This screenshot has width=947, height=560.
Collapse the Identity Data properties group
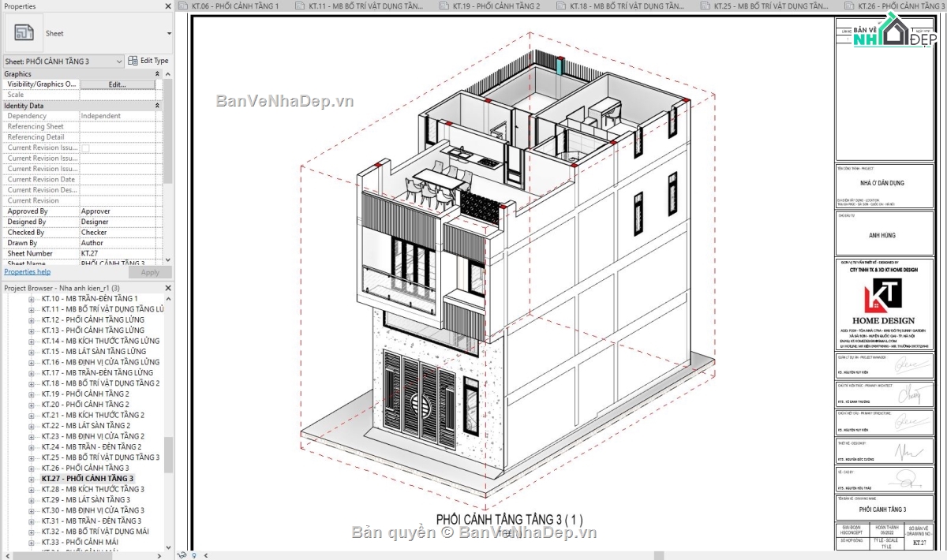pyautogui.click(x=157, y=105)
